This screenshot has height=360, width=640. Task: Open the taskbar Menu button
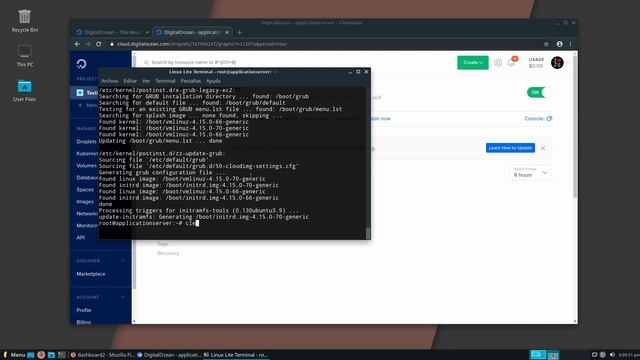(14, 355)
